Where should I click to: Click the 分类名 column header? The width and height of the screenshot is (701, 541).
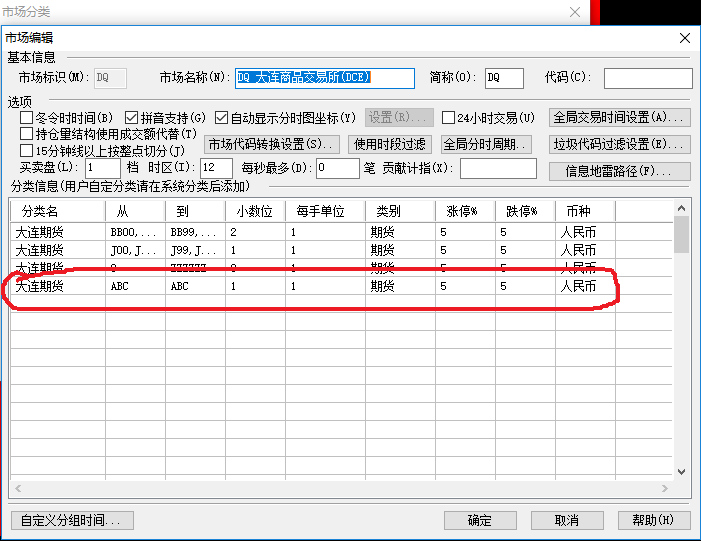(58, 211)
